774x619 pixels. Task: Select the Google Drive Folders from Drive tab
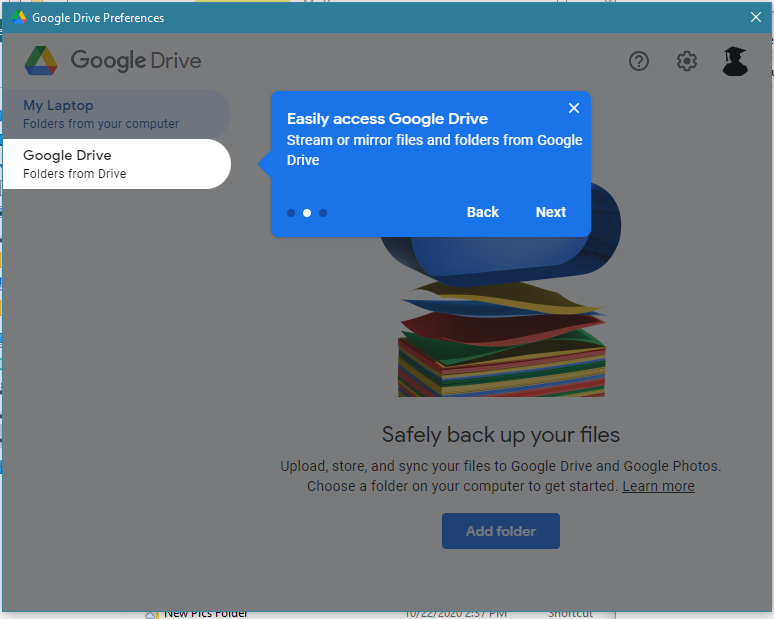point(116,164)
